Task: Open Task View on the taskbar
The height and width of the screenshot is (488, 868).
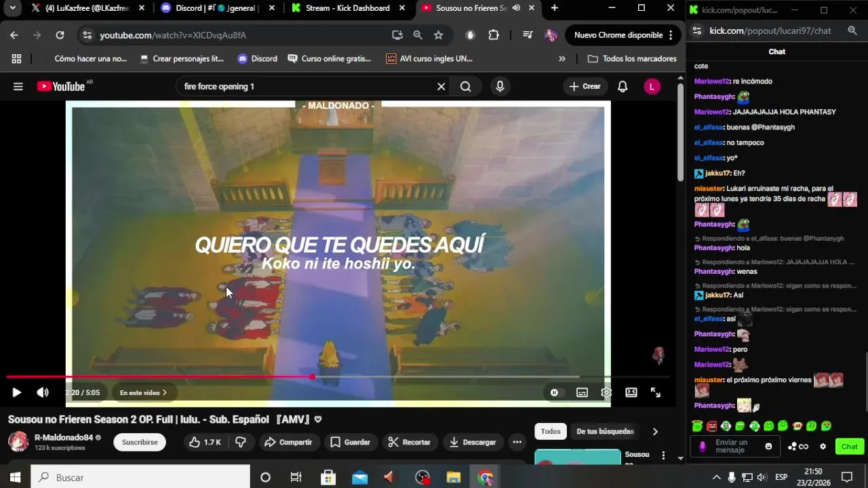Action: 296,477
